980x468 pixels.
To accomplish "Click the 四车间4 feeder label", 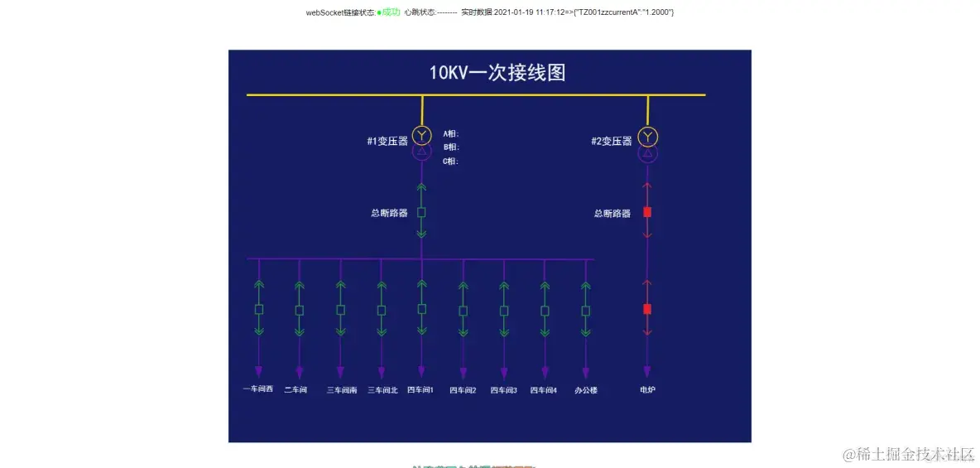I will click(544, 390).
